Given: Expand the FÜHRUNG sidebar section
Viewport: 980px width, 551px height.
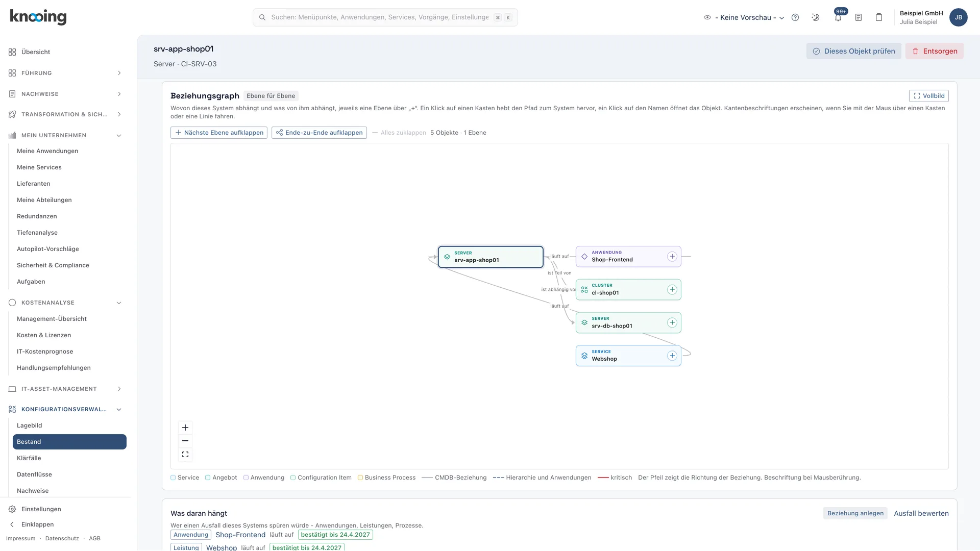Looking at the screenshot, I should (x=65, y=73).
